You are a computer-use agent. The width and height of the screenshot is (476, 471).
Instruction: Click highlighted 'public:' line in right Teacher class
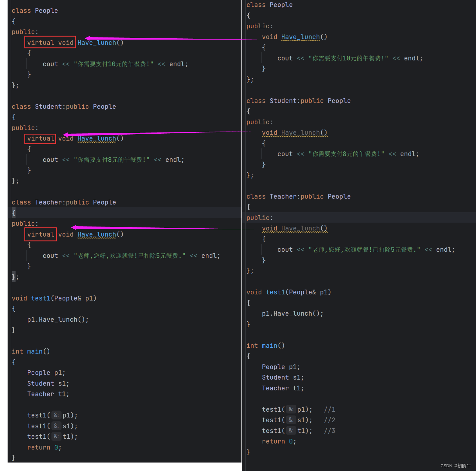click(x=260, y=218)
